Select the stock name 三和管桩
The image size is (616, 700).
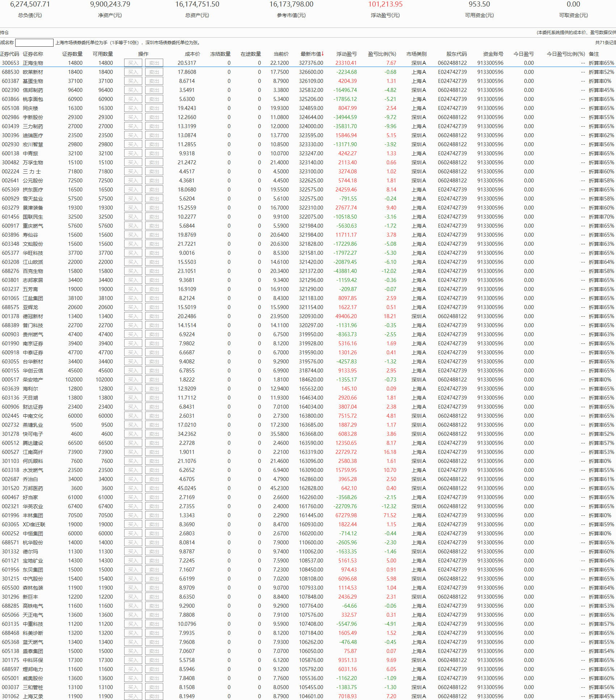coord(33,687)
